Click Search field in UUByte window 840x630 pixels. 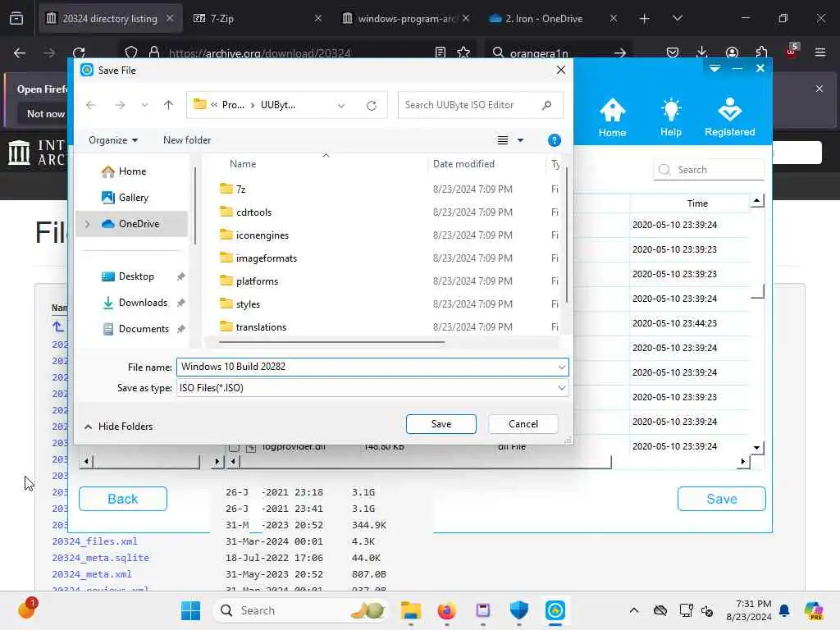(x=708, y=170)
